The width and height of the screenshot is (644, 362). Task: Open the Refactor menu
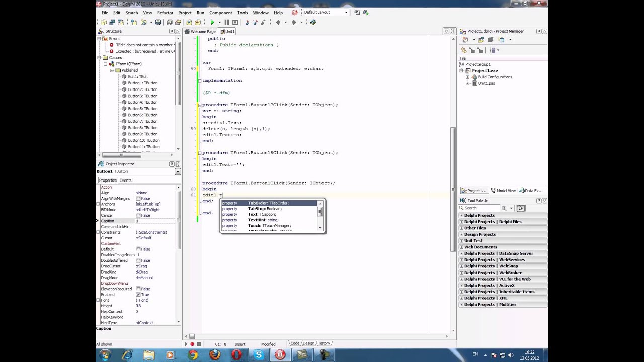coord(165,13)
